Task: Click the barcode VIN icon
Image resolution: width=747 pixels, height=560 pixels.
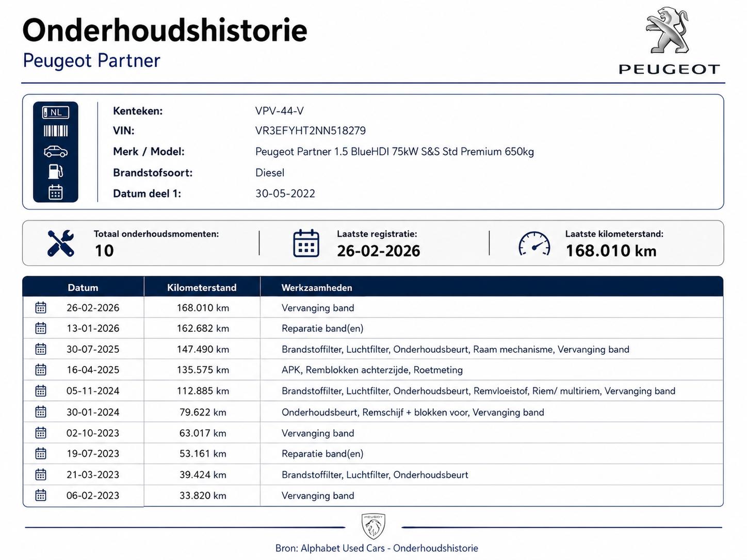Action: [56, 131]
